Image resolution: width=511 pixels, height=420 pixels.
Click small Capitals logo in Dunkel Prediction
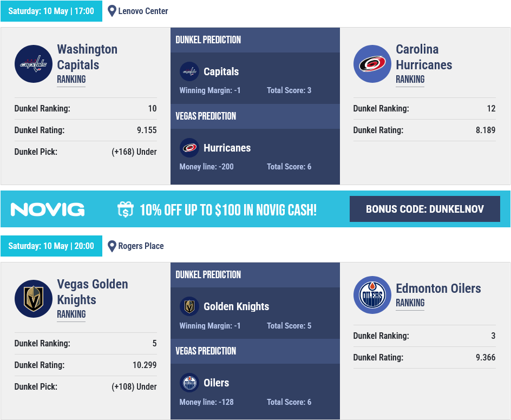click(189, 71)
